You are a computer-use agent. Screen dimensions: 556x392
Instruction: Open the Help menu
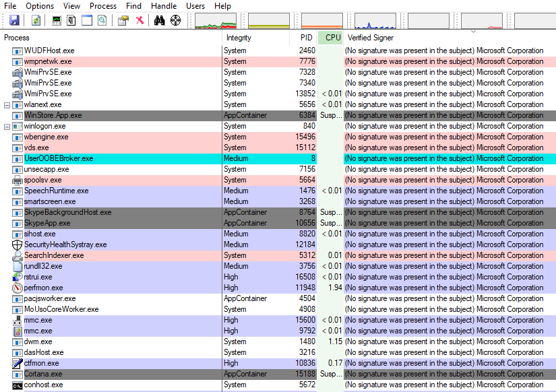[222, 6]
